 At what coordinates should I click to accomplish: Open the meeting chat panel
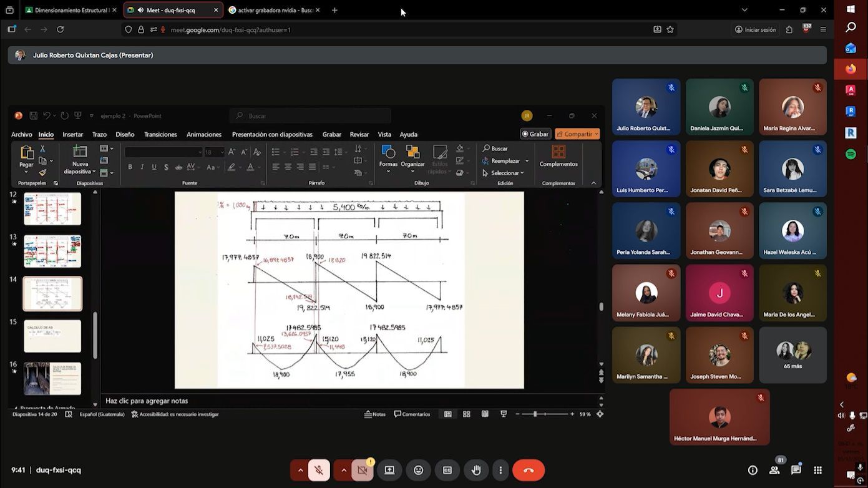point(796,470)
